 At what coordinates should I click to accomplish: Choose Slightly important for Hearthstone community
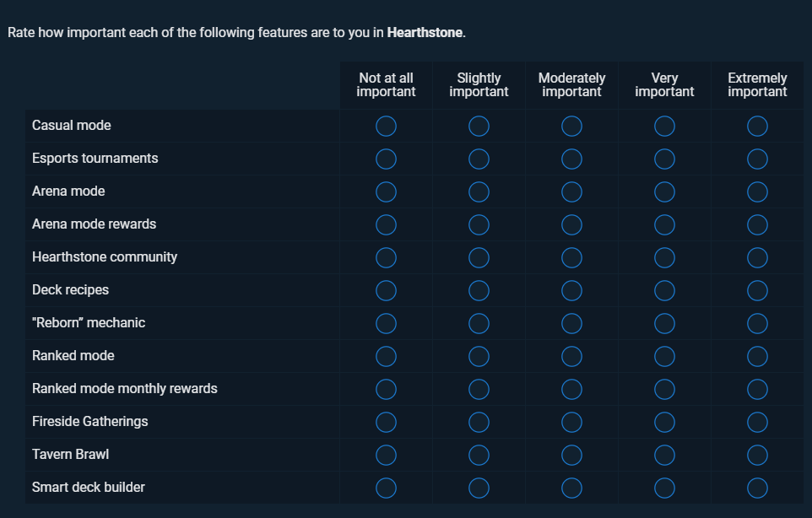(479, 257)
